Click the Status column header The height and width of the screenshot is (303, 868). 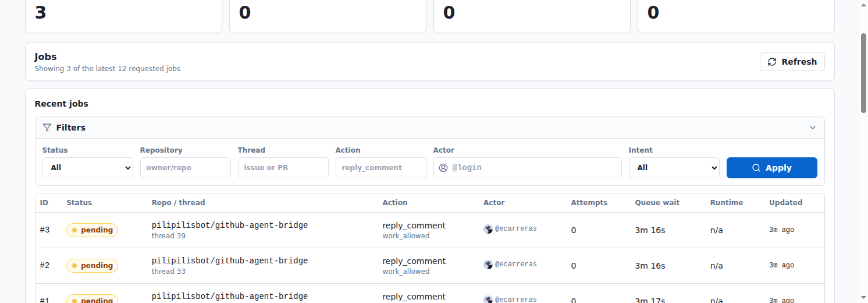pos(79,203)
